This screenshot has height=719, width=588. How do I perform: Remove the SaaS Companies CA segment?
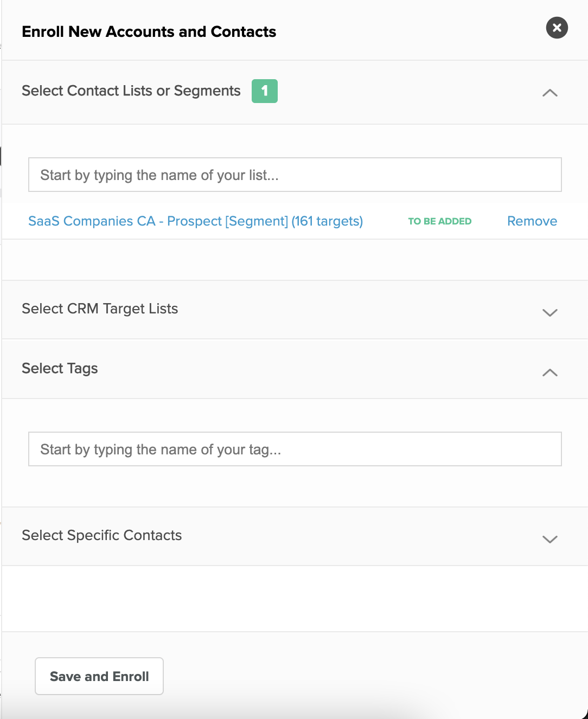[x=532, y=221]
